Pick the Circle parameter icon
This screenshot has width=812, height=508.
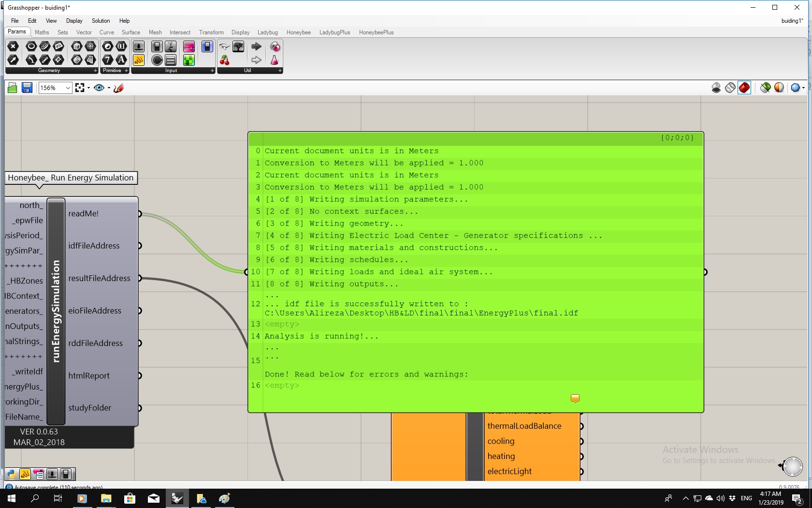pos(31,46)
